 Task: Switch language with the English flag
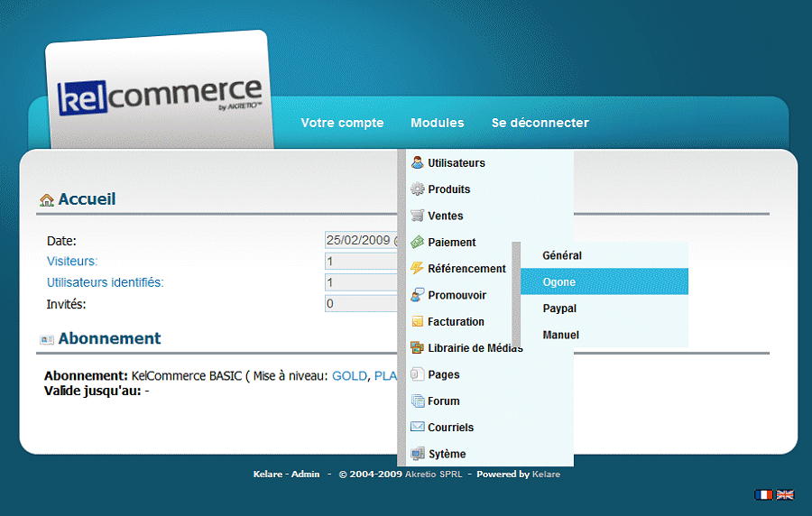pos(785,494)
